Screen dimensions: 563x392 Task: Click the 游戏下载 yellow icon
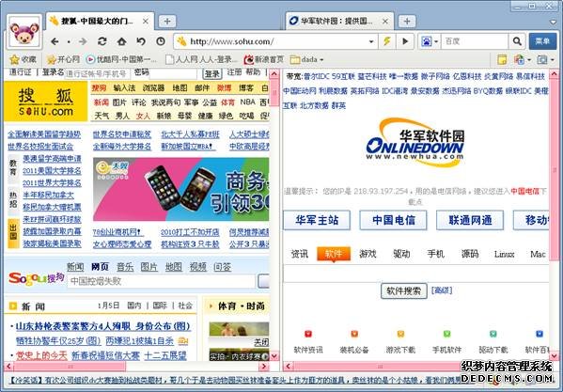(x=400, y=335)
